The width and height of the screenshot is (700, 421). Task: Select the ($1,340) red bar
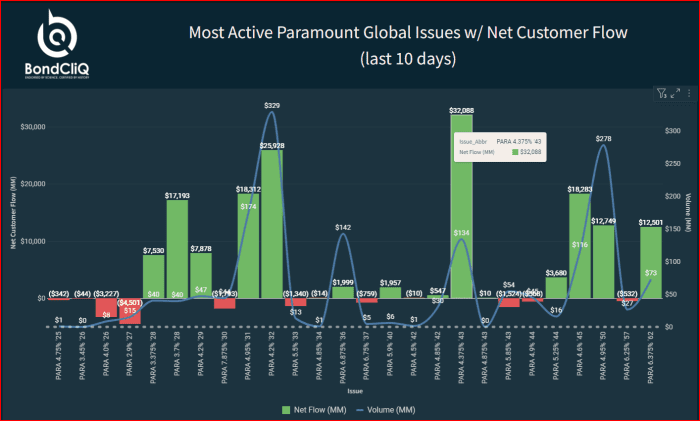296,302
